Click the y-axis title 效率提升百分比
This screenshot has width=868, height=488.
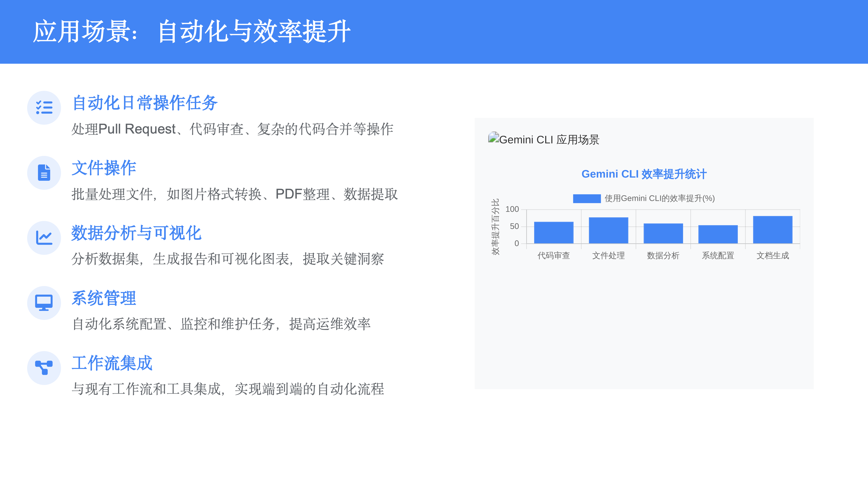point(495,227)
